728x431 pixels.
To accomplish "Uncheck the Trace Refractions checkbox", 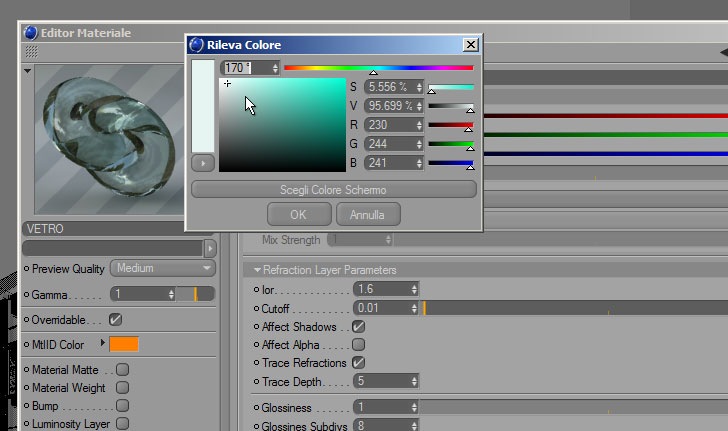I will coord(358,363).
